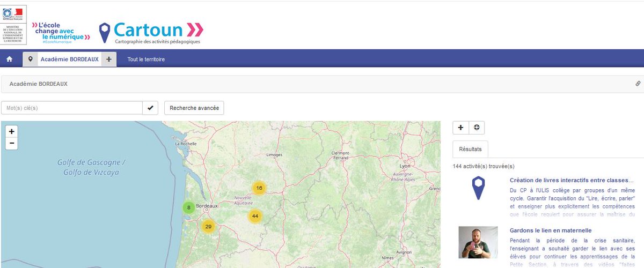Click the video thumbnail of Gardons le lien
The width and height of the screenshot is (644, 268).
click(x=478, y=242)
